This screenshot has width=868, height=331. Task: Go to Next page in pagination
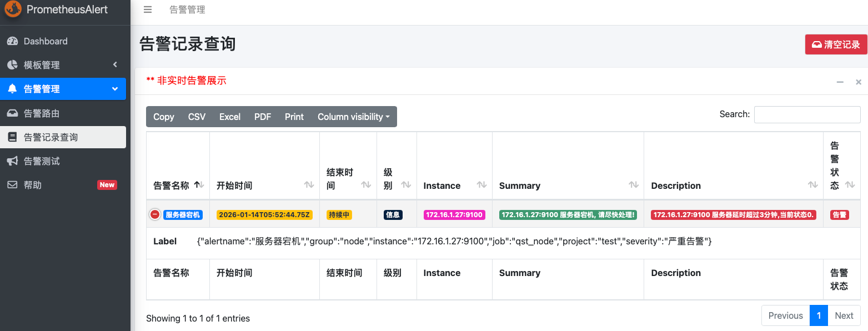[x=844, y=315]
